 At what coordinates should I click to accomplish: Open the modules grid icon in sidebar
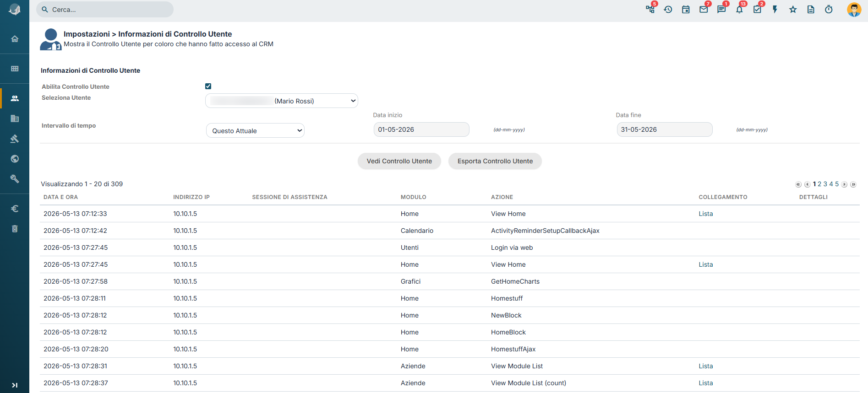(x=15, y=69)
